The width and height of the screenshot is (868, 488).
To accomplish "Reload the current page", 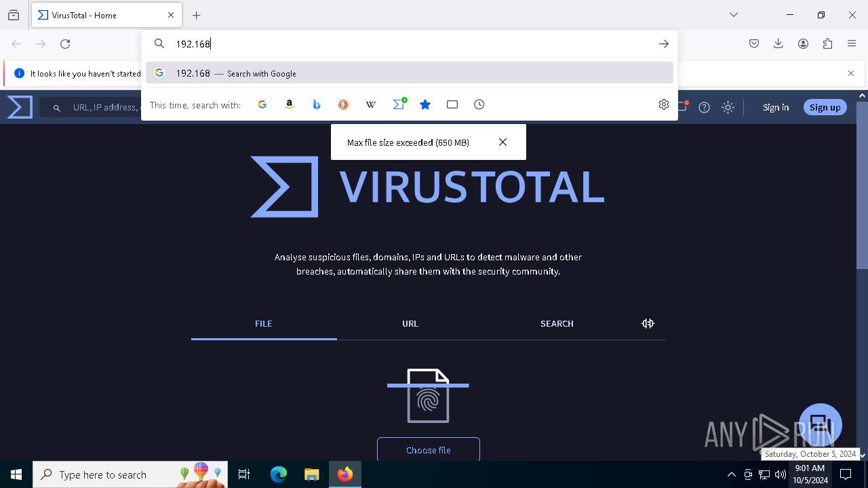I will point(65,43).
